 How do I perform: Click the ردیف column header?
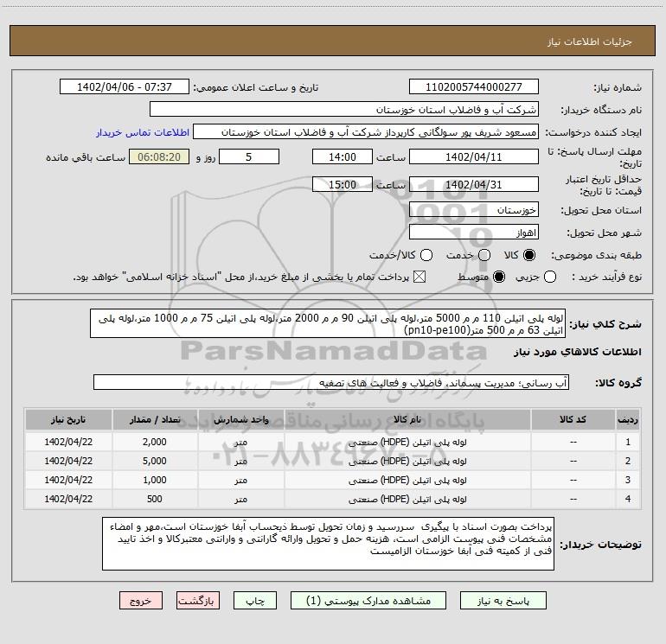point(628,420)
